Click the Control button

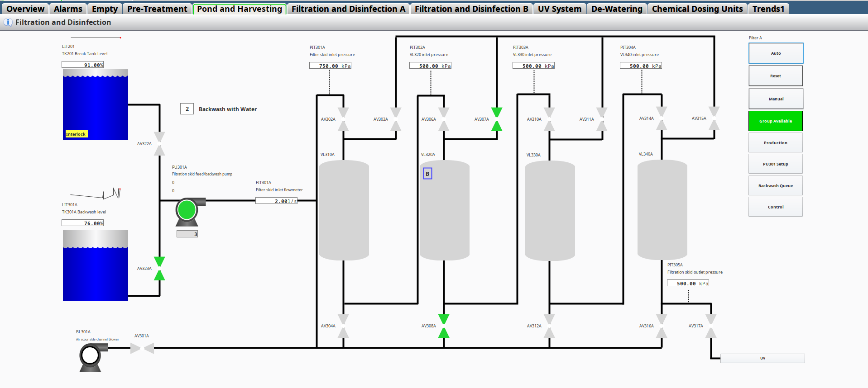pos(776,207)
